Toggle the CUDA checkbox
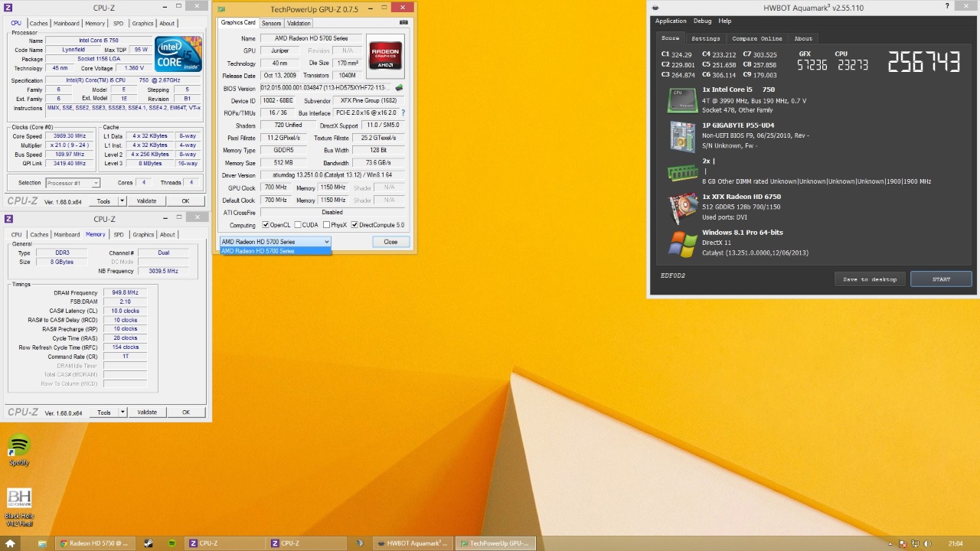The image size is (980, 551). (x=298, y=225)
